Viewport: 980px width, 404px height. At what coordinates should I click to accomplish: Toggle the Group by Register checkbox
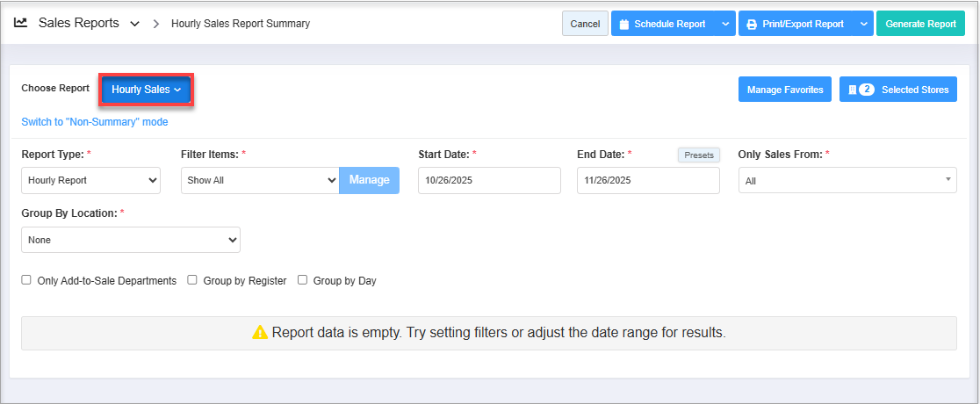pos(192,281)
